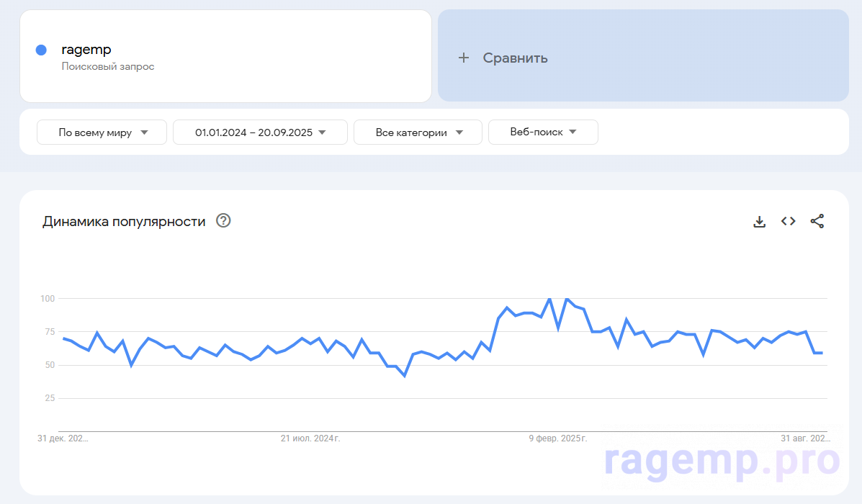Image resolution: width=862 pixels, height=504 pixels.
Task: Click the 31 дек. axis date label
Action: (63, 438)
